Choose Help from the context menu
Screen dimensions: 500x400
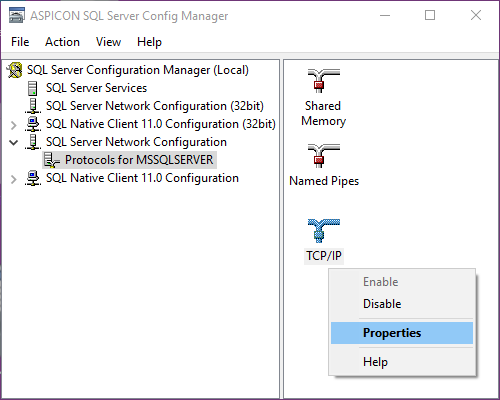click(x=402, y=362)
